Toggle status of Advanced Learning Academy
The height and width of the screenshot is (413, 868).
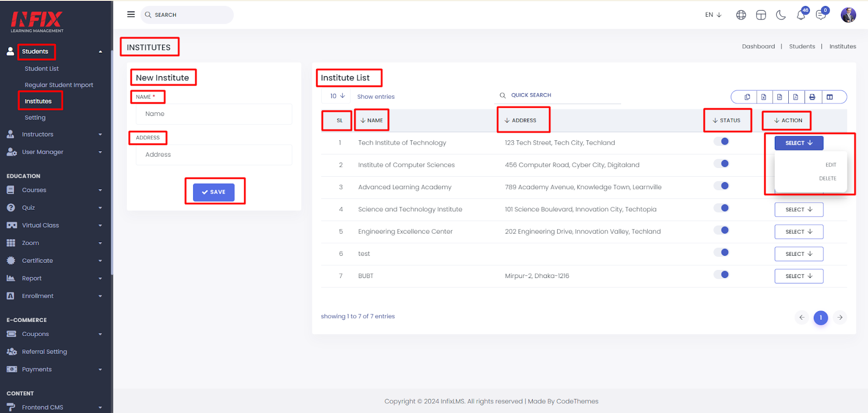(722, 186)
